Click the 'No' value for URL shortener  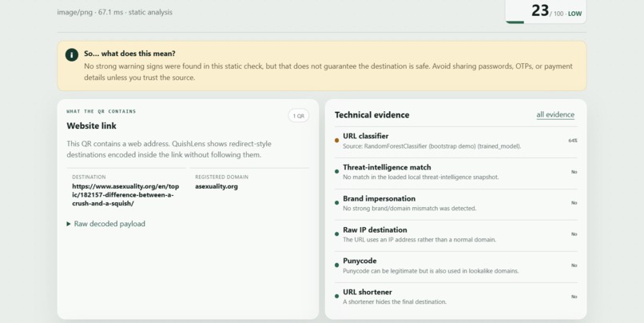(574, 297)
